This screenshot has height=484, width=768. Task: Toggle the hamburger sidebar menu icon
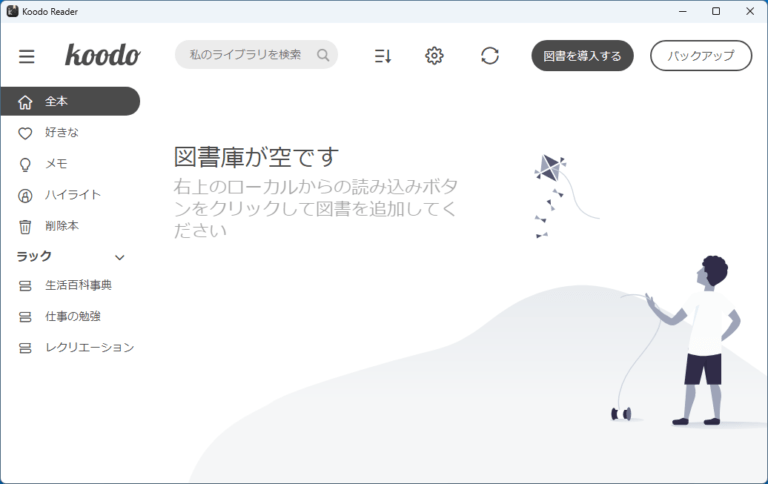26,56
